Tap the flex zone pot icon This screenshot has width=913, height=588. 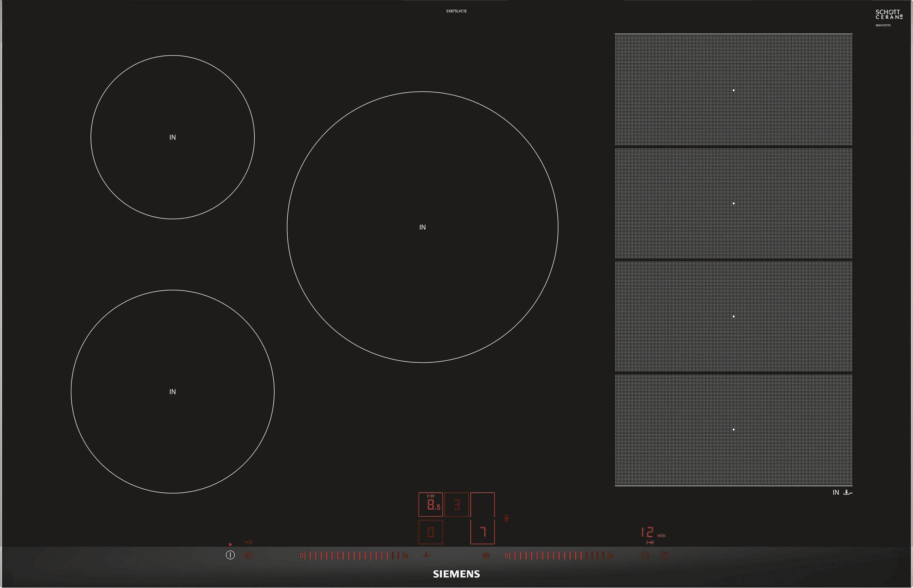(x=486, y=555)
